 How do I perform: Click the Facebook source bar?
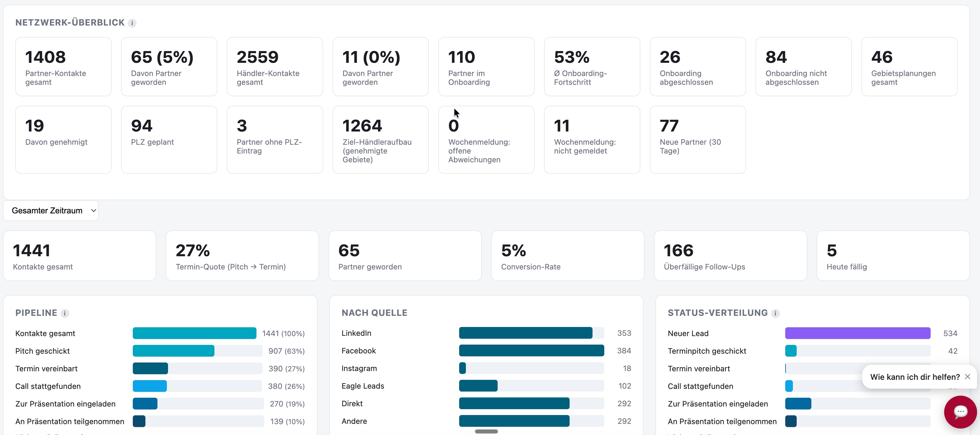pyautogui.click(x=531, y=350)
